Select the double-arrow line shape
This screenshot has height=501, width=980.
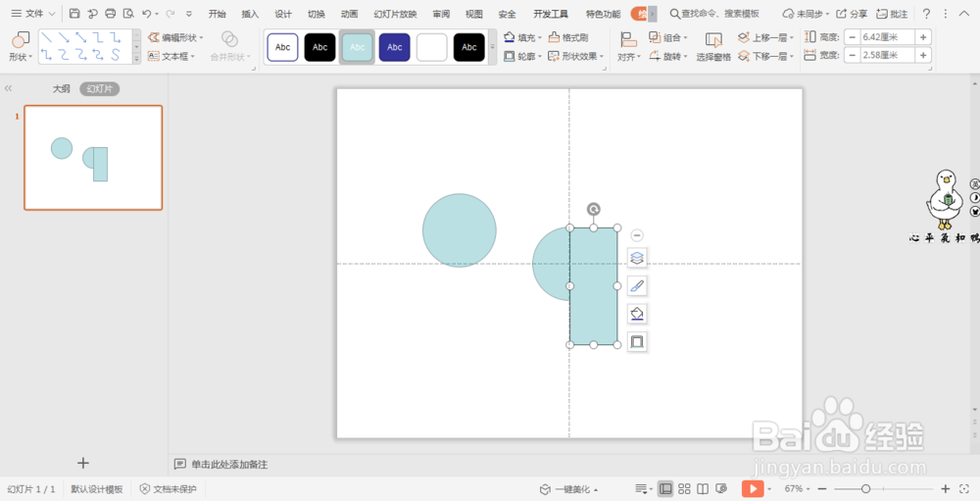coord(81,38)
